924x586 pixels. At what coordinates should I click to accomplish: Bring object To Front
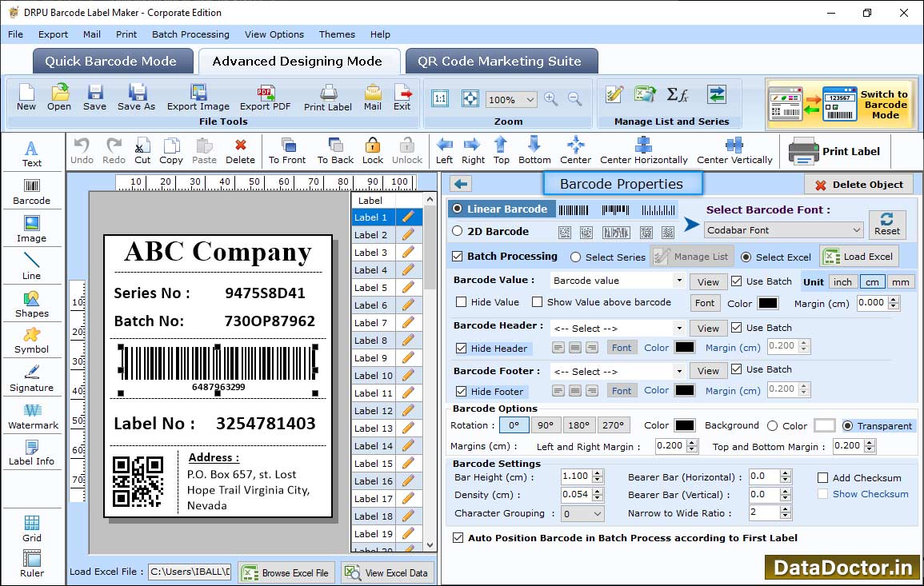[287, 151]
